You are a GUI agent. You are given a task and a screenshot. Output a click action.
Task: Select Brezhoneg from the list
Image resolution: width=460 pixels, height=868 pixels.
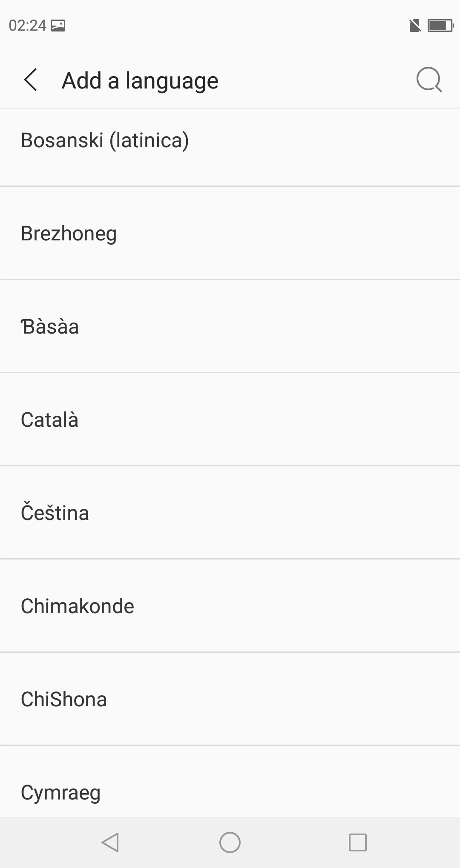point(230,233)
